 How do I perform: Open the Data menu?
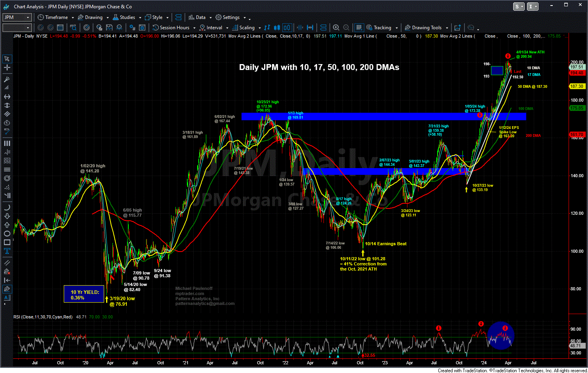coord(197,17)
